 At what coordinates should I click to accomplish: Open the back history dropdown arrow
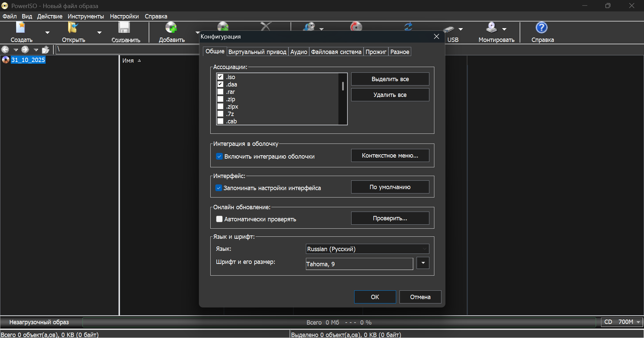(16, 50)
